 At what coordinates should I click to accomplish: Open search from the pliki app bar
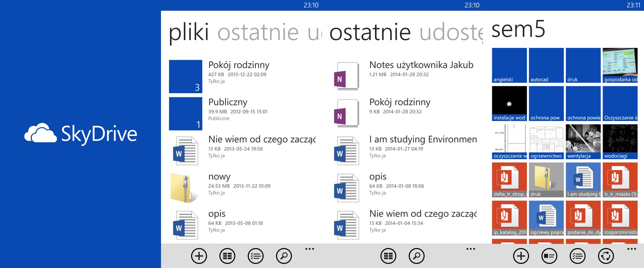[x=284, y=256]
